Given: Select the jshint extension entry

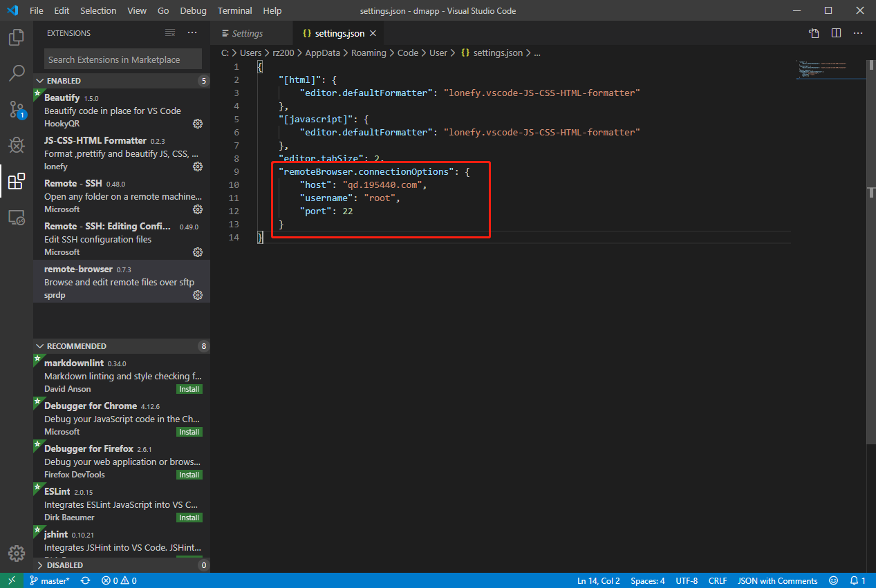Looking at the screenshot, I should click(x=121, y=540).
